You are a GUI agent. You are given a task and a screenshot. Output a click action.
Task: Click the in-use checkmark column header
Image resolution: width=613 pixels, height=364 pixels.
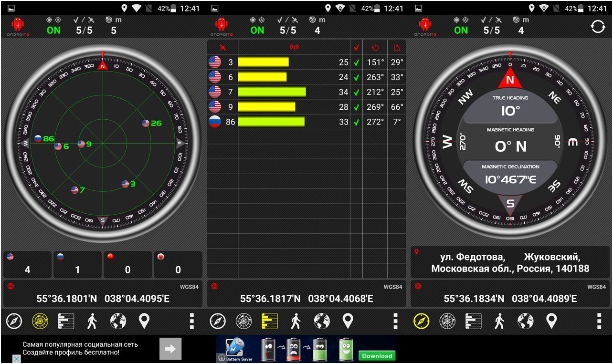(356, 47)
